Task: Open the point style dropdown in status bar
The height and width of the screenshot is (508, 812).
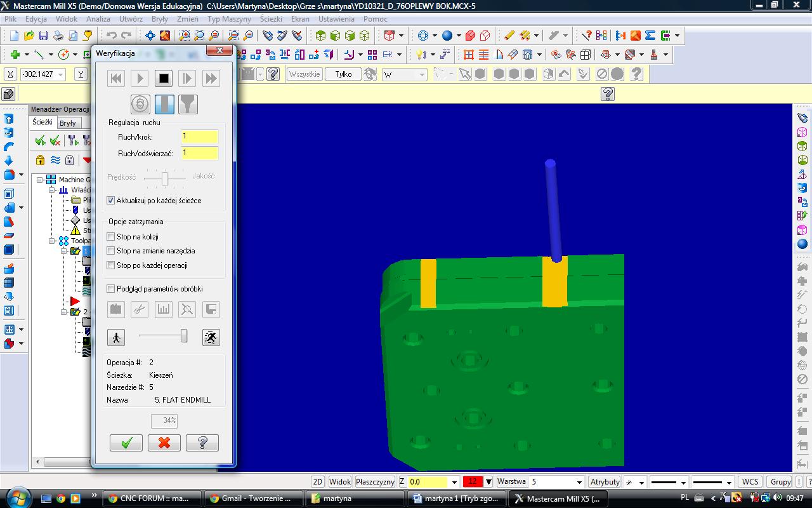Action: coord(641,482)
